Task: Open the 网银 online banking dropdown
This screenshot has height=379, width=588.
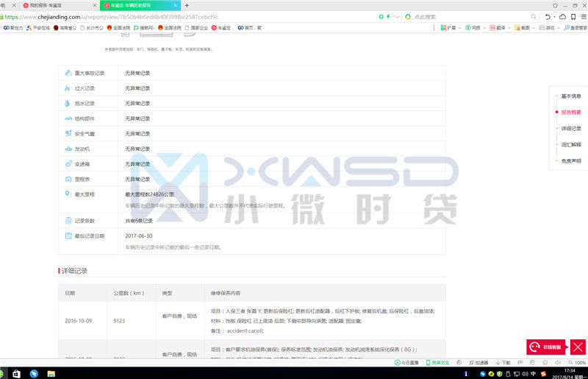Action: click(x=476, y=28)
